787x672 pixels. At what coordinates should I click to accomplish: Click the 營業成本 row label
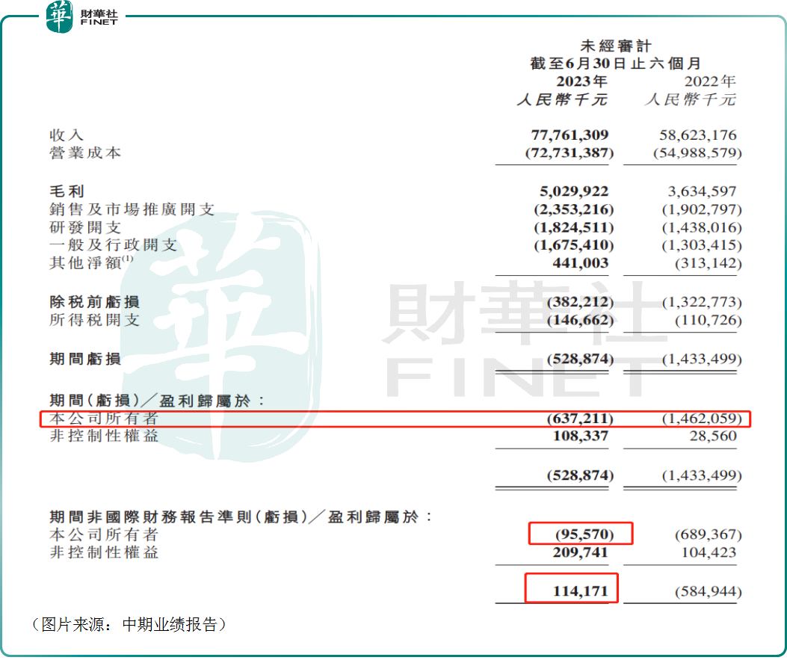pyautogui.click(x=84, y=152)
